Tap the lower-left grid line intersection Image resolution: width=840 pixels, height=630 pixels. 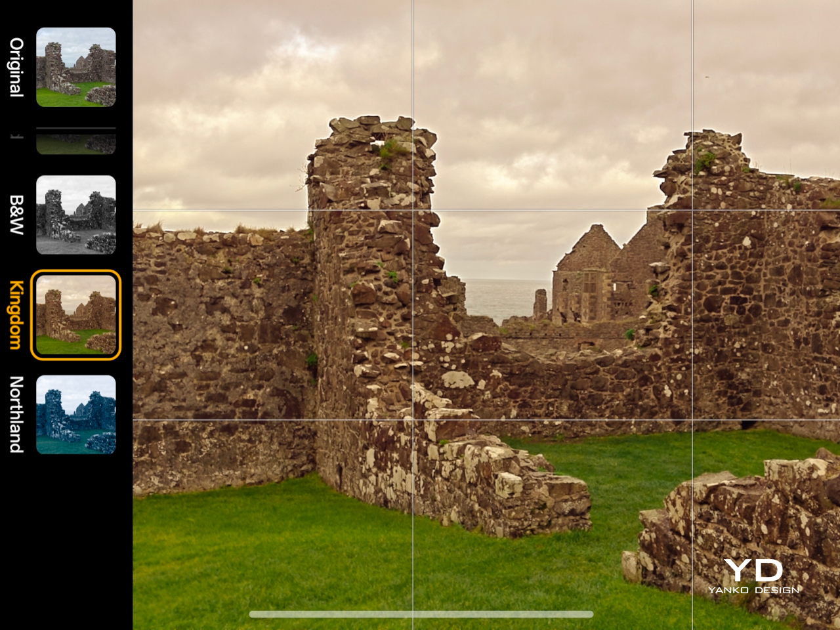click(413, 419)
